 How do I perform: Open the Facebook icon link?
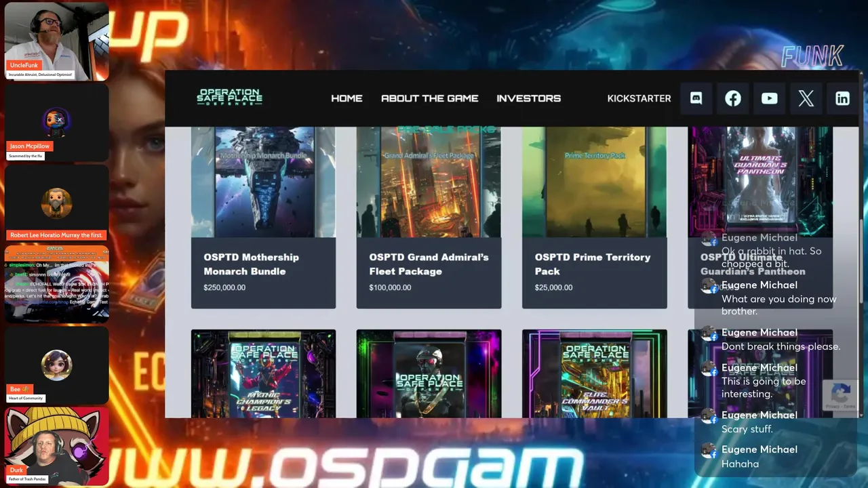pyautogui.click(x=732, y=98)
